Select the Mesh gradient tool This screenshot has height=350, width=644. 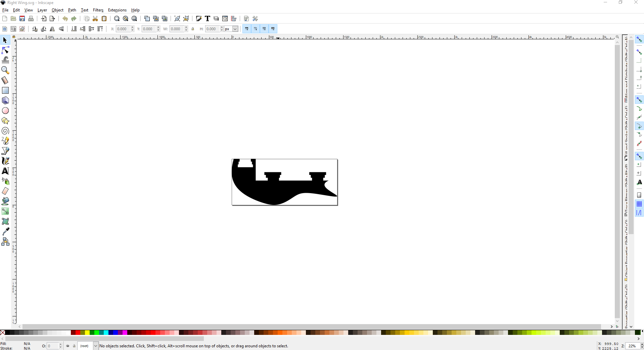(x=5, y=222)
